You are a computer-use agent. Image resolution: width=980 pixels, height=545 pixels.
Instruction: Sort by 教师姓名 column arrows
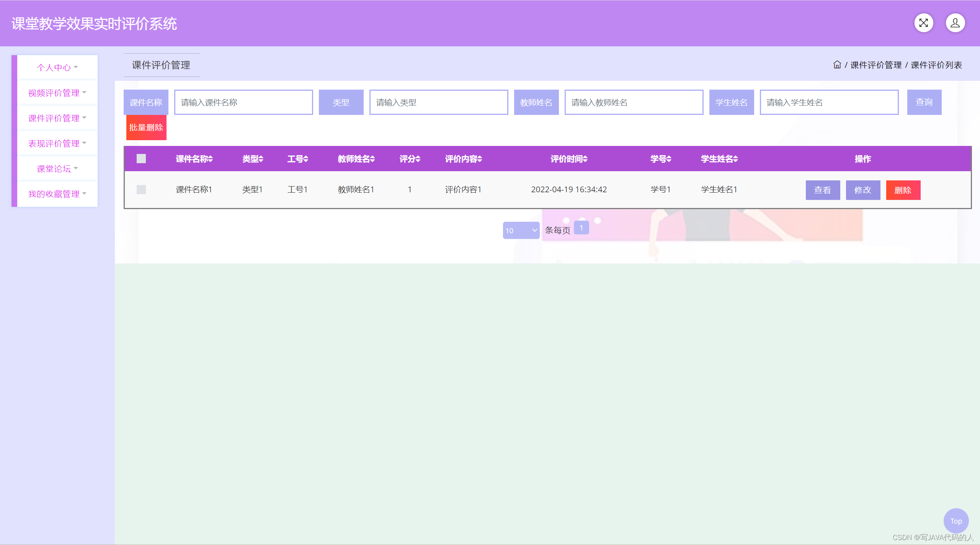tap(372, 159)
